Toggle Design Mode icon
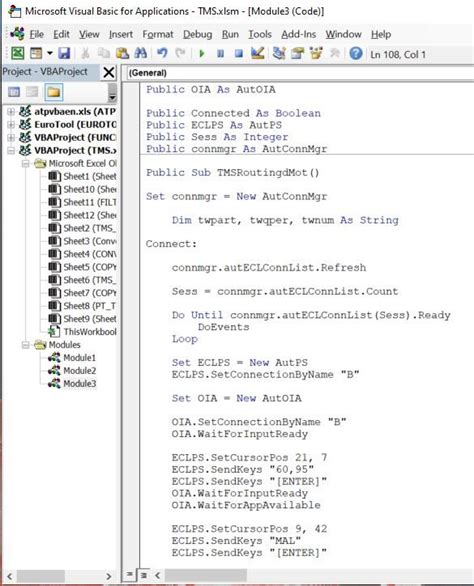 point(258,53)
